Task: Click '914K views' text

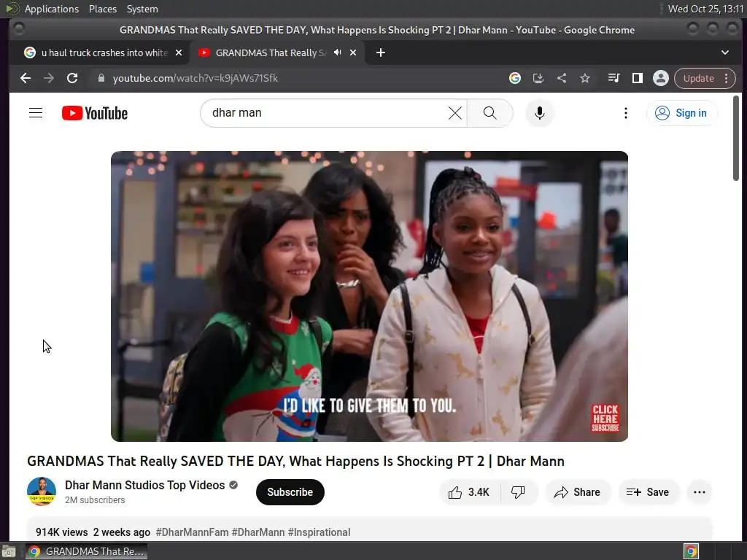Action: (61, 532)
